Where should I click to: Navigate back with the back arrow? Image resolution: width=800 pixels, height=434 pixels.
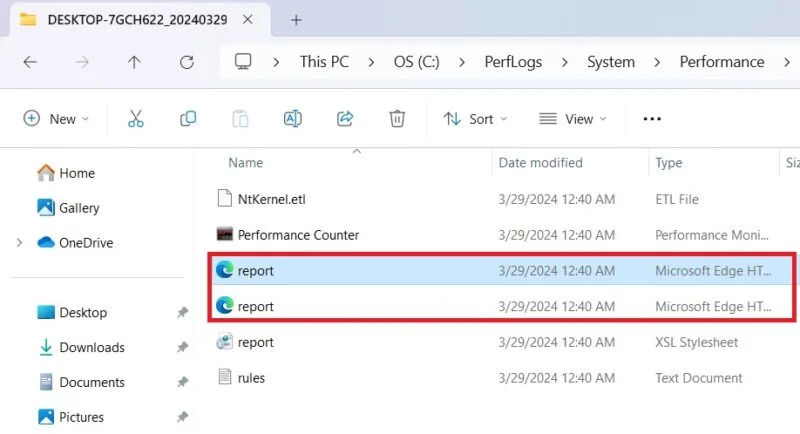pyautogui.click(x=30, y=62)
